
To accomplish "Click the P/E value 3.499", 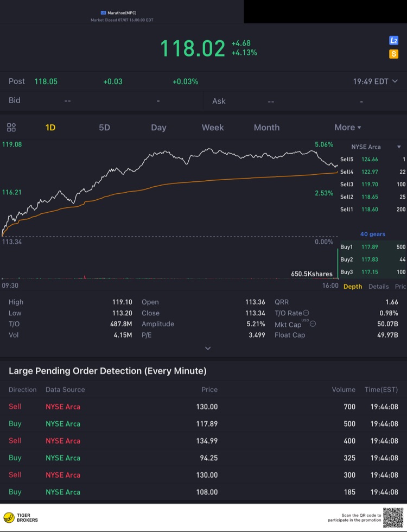I will [257, 335].
